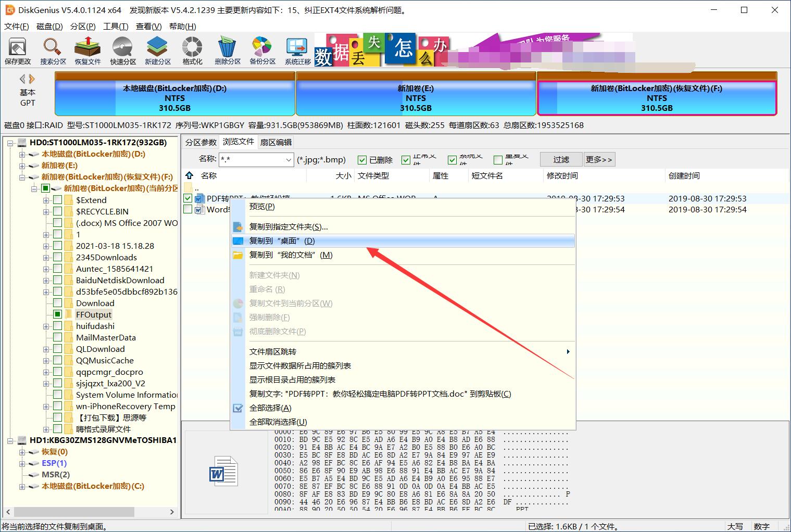Uncheck the 已删除 deleted files filter
The height and width of the screenshot is (532, 791).
pos(361,159)
